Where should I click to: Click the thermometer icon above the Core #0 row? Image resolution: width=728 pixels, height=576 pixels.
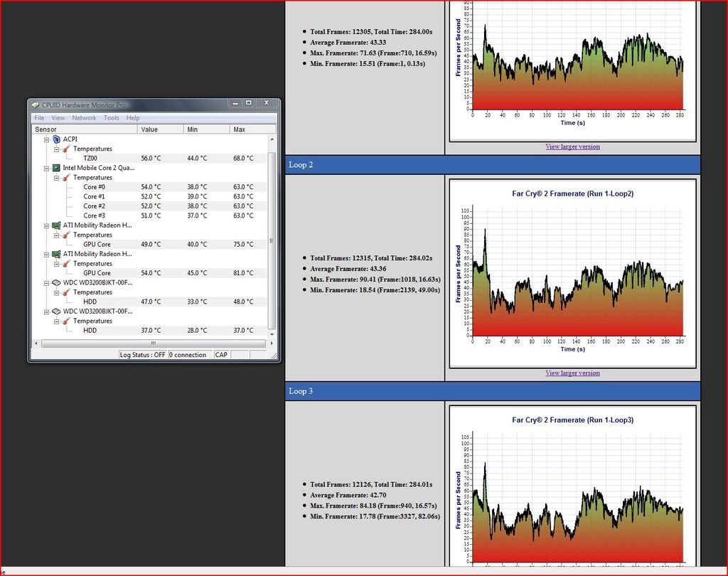[x=66, y=178]
